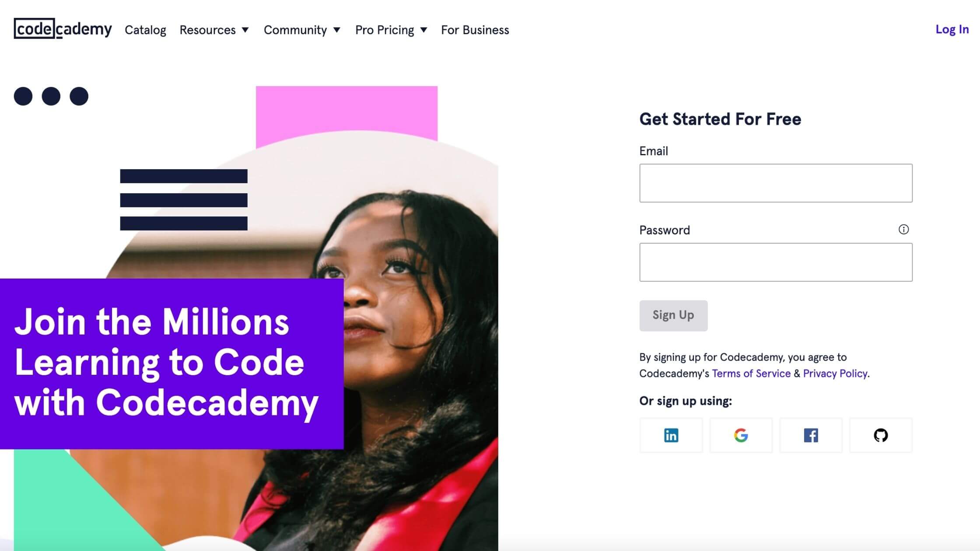Image resolution: width=980 pixels, height=551 pixels.
Task: Click the Google sign-up icon
Action: (741, 435)
